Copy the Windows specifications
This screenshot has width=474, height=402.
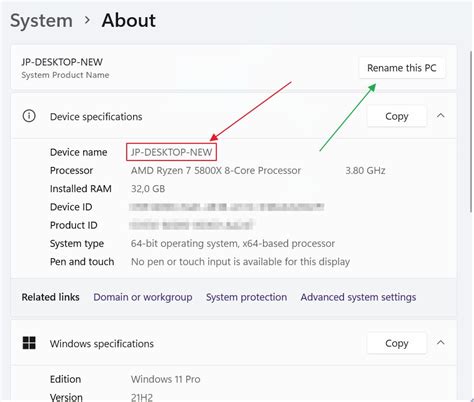coord(396,343)
